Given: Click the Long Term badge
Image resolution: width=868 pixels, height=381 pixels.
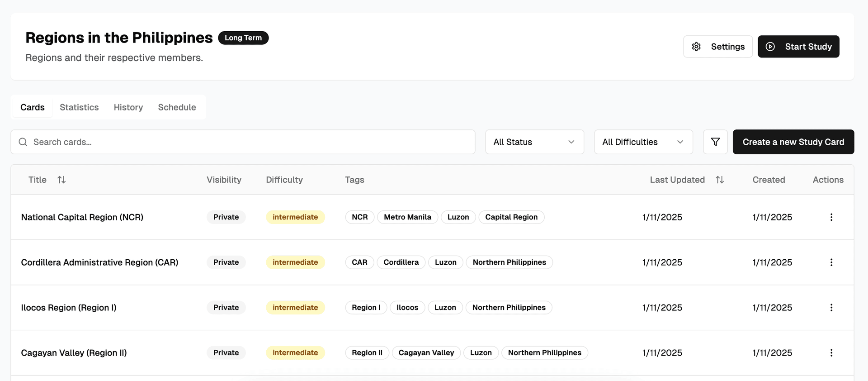Looking at the screenshot, I should [243, 38].
